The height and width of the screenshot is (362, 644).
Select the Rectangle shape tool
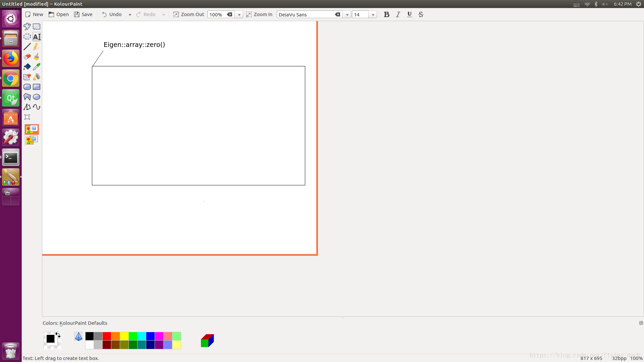click(x=37, y=87)
